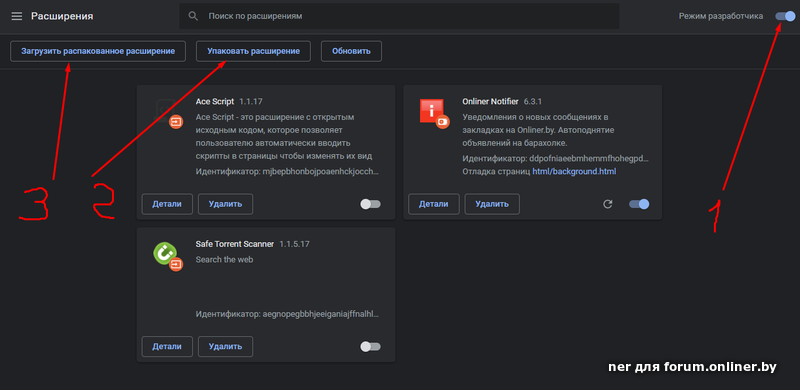This screenshot has width=800, height=390.
Task: Select the Safe Torrent Scanner title
Action: [235, 244]
